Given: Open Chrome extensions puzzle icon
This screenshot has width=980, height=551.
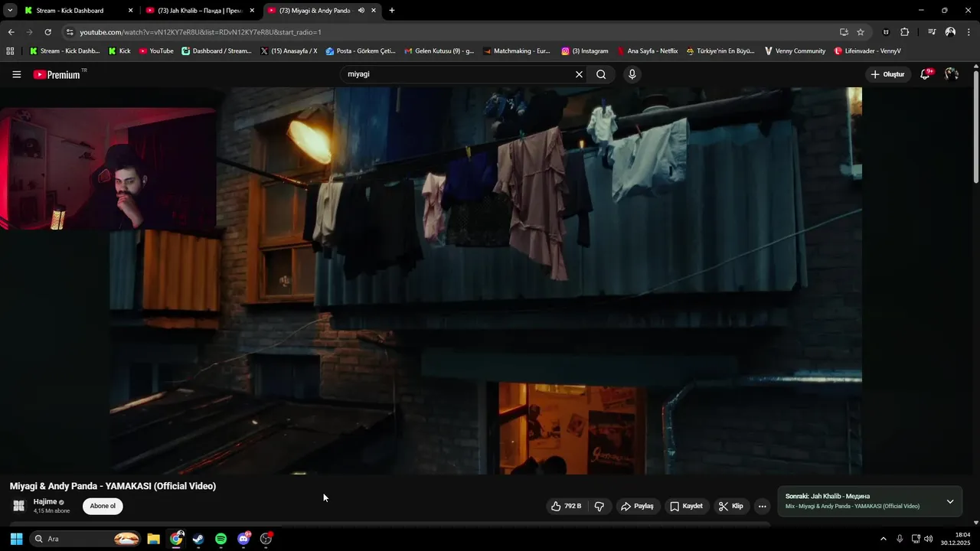Looking at the screenshot, I should pyautogui.click(x=905, y=32).
